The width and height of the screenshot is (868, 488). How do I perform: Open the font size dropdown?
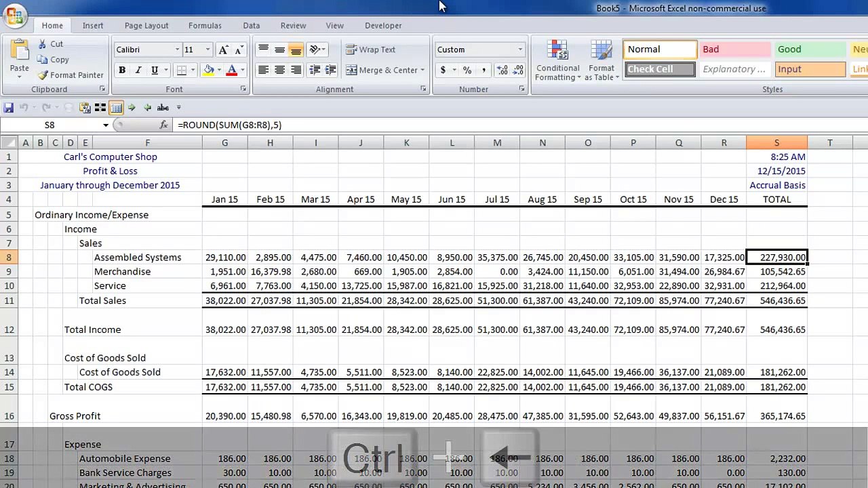(x=208, y=49)
